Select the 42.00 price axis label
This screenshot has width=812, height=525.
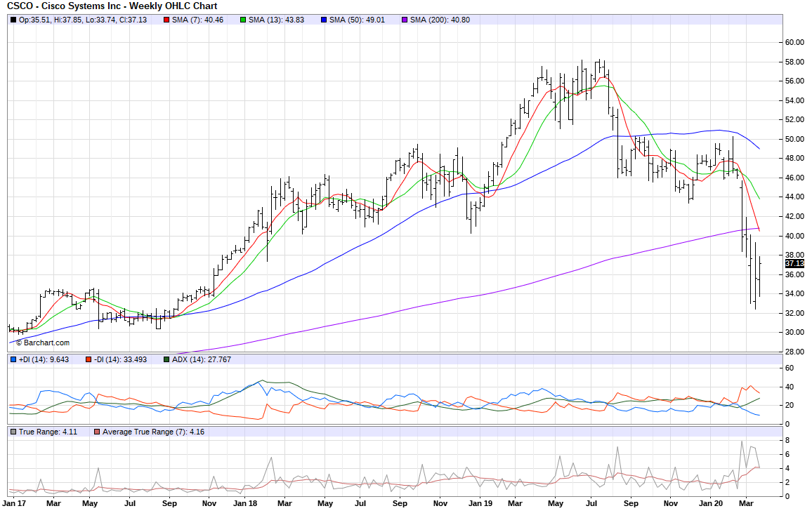point(794,217)
